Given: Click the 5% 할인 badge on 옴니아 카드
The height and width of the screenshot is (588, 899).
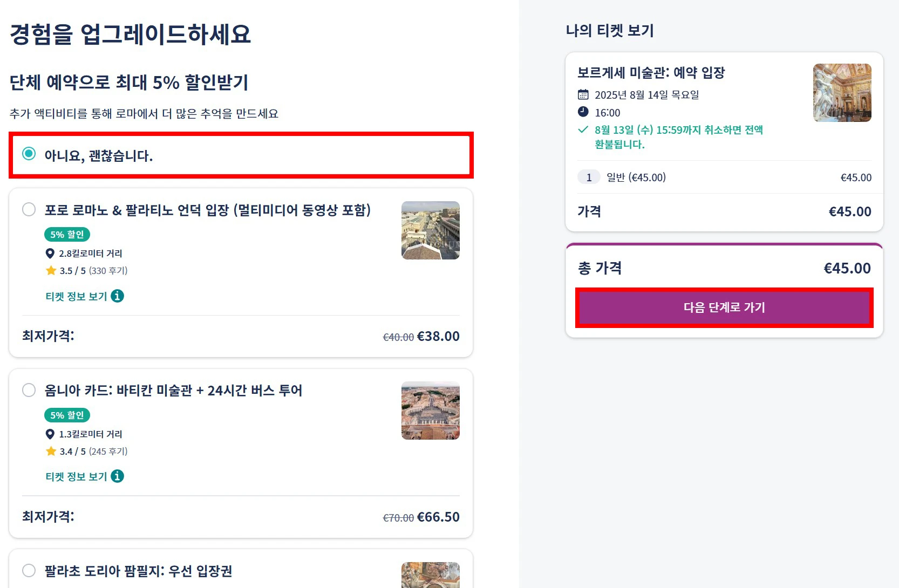Looking at the screenshot, I should point(67,415).
